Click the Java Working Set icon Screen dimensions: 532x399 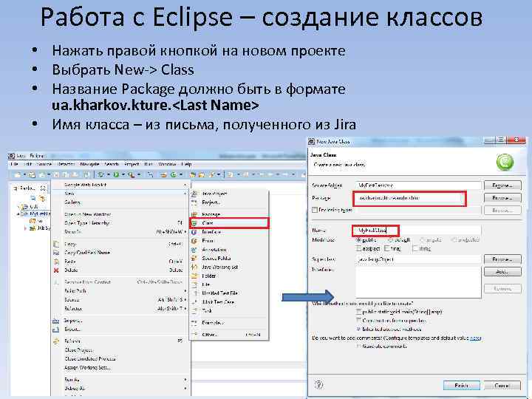click(x=194, y=267)
